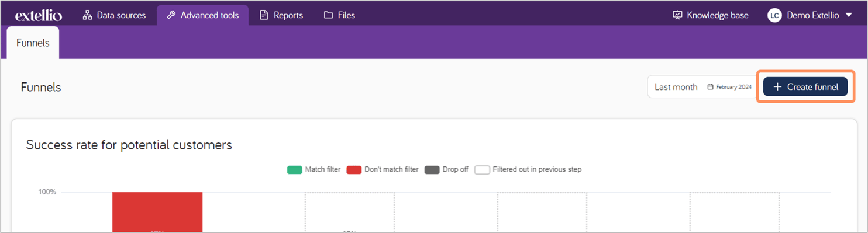Select the Advanced tools tab
This screenshot has width=868, height=233.
tap(202, 15)
